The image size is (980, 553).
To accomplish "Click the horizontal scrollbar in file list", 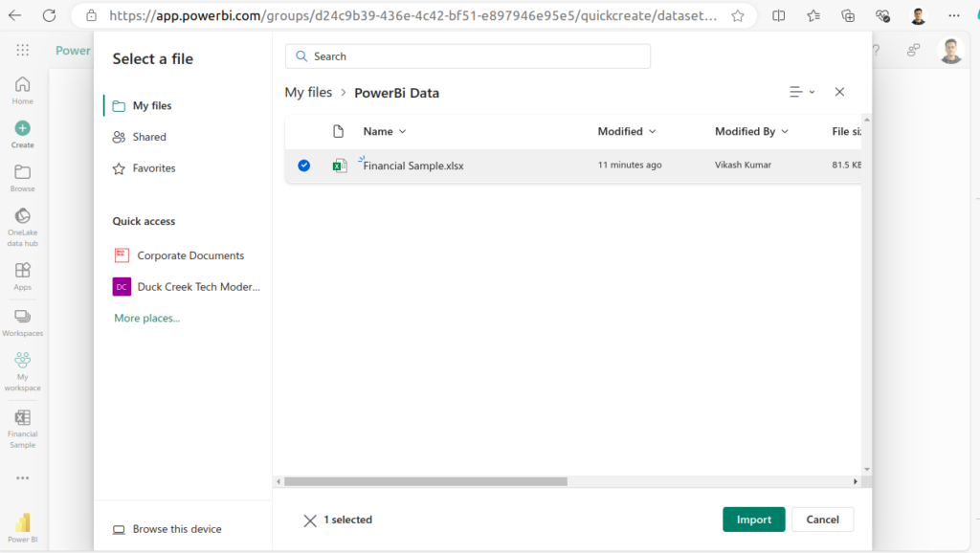I will point(426,481).
